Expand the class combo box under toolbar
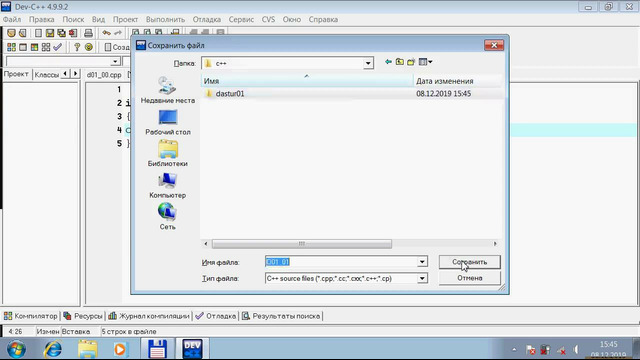The image size is (640, 360). click(x=115, y=62)
